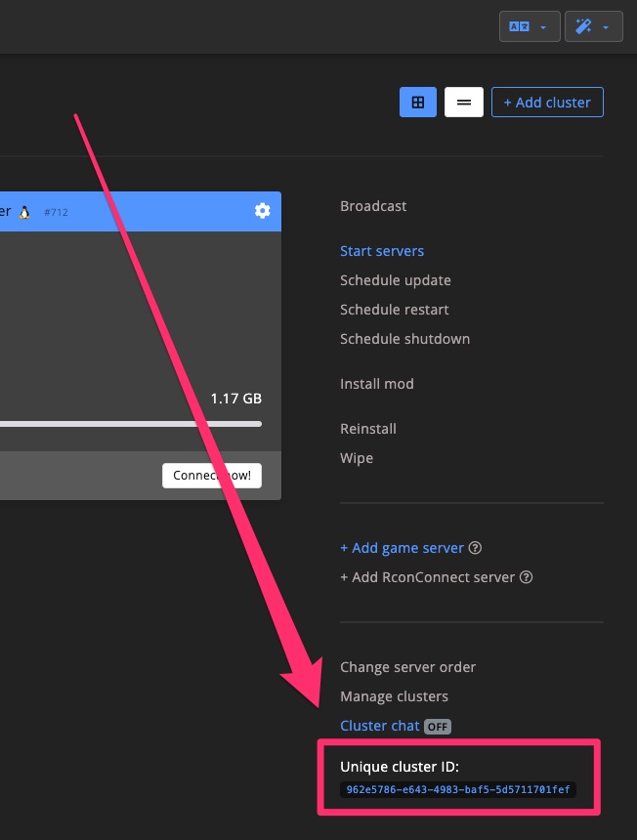Click help icon beside Add game server
Screen dimensions: 637x840
click(x=475, y=548)
